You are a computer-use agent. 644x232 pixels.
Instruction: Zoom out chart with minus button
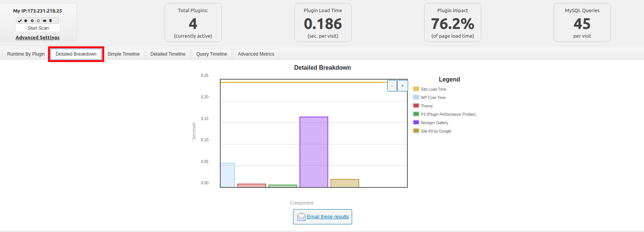(392, 86)
